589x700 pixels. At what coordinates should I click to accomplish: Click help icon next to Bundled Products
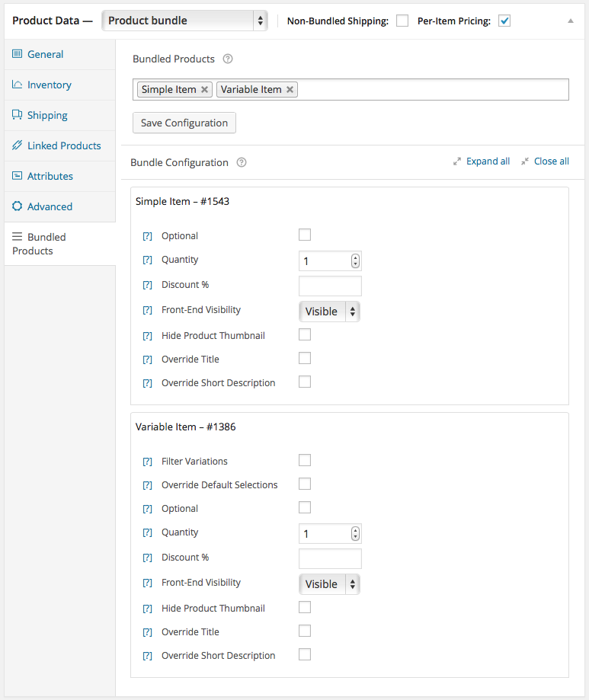pos(227,59)
